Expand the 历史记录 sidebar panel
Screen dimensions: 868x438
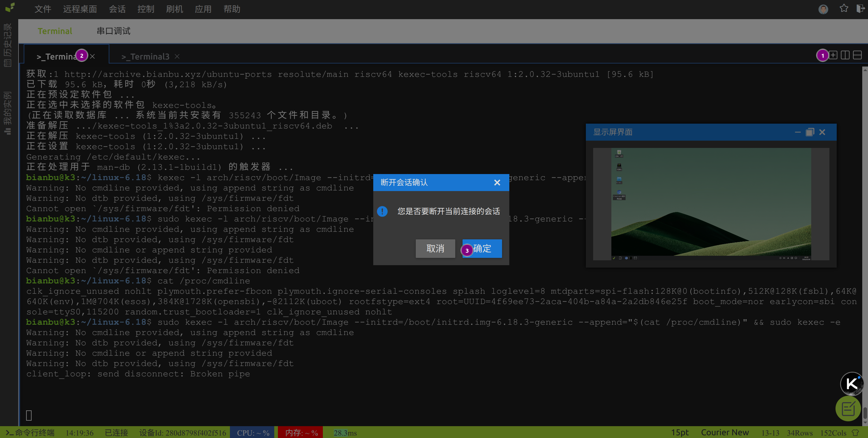[7, 44]
